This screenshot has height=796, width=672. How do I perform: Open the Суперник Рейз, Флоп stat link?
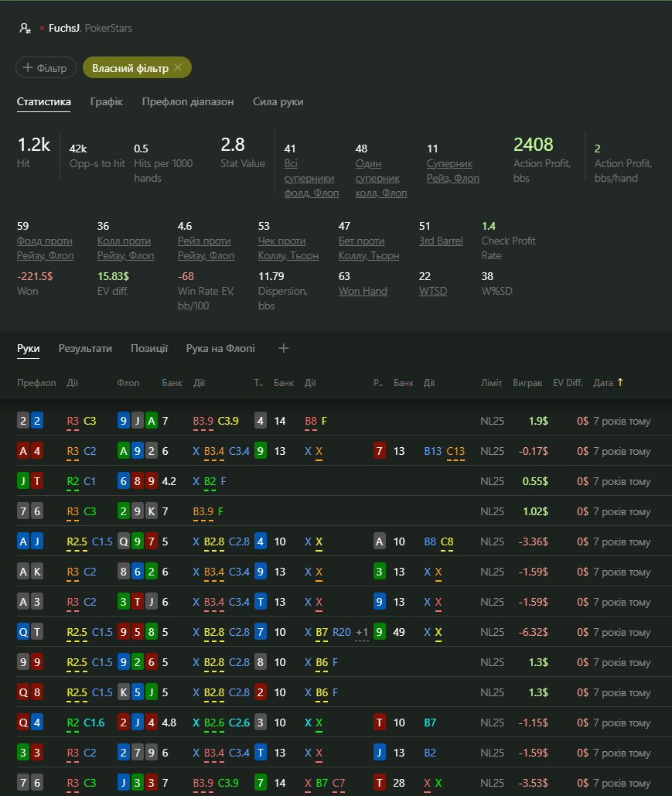(452, 171)
